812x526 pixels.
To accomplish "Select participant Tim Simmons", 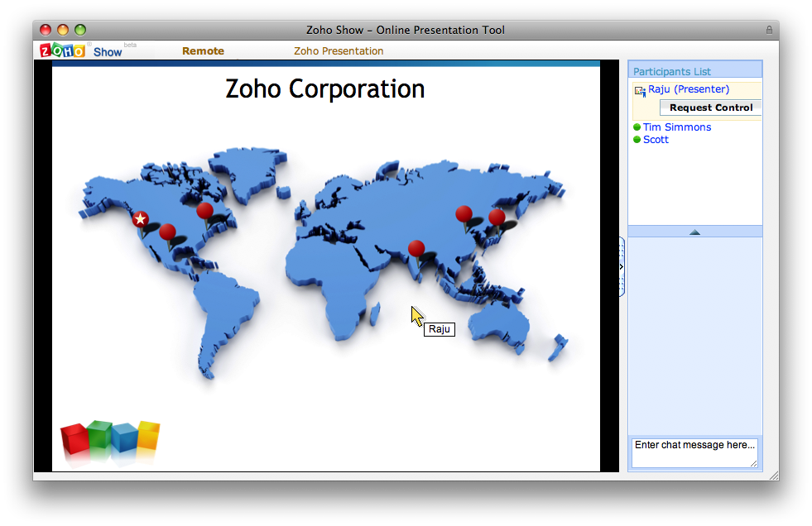I will 676,127.
